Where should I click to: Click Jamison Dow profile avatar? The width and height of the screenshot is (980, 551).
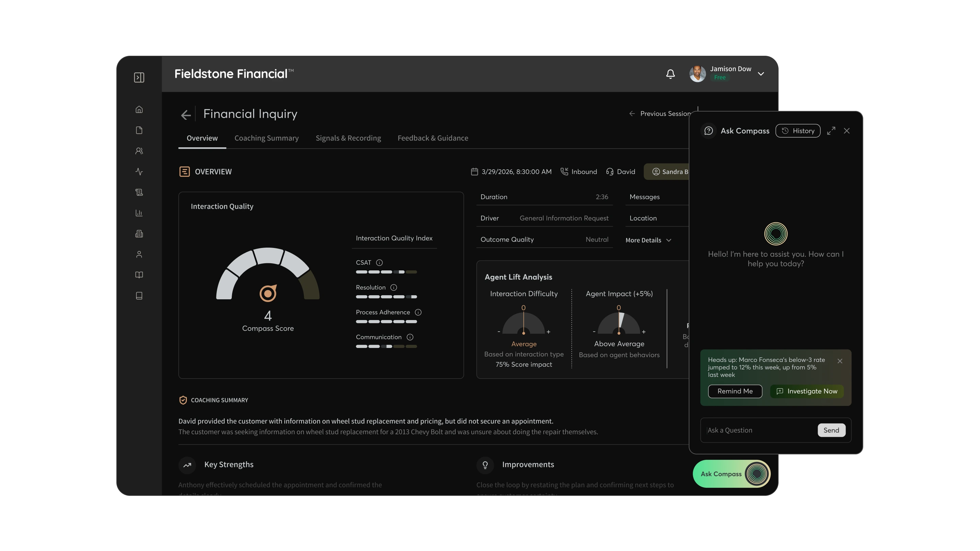pyautogui.click(x=697, y=74)
